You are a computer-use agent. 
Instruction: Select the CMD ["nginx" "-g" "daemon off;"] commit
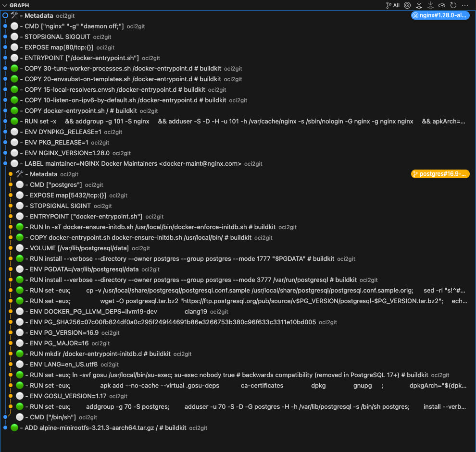point(238,26)
